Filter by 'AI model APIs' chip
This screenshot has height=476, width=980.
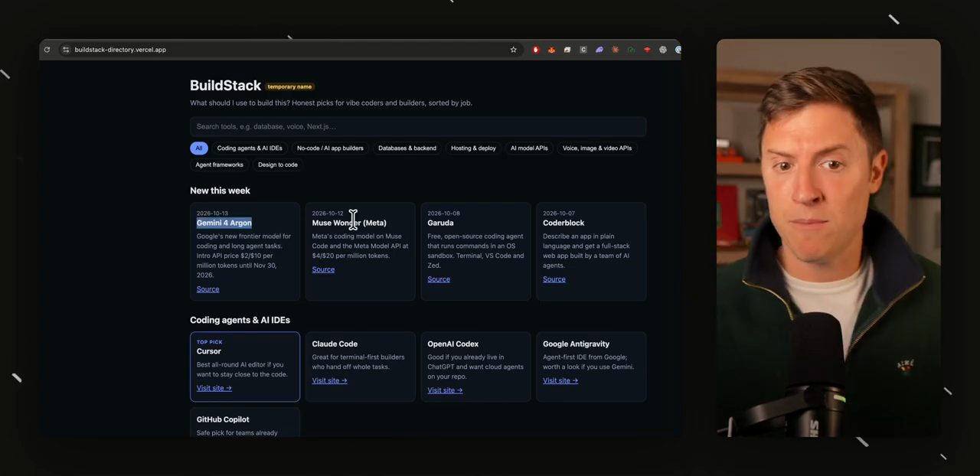pos(529,148)
